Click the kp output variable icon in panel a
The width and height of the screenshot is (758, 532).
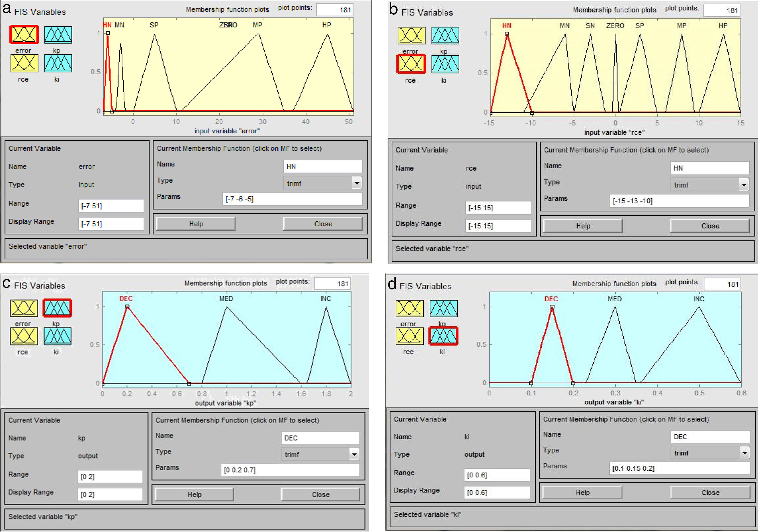pyautogui.click(x=58, y=35)
